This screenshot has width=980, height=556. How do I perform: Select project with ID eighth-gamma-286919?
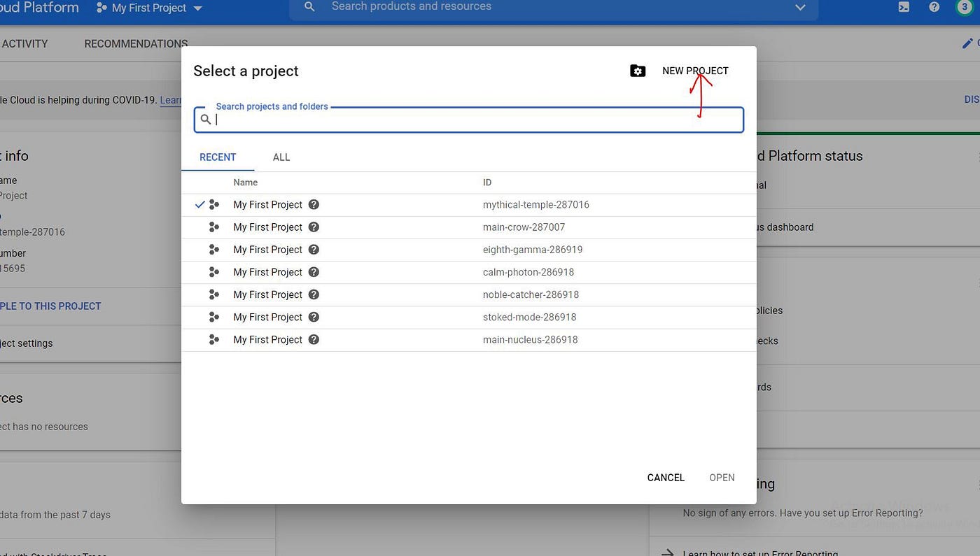pos(469,250)
